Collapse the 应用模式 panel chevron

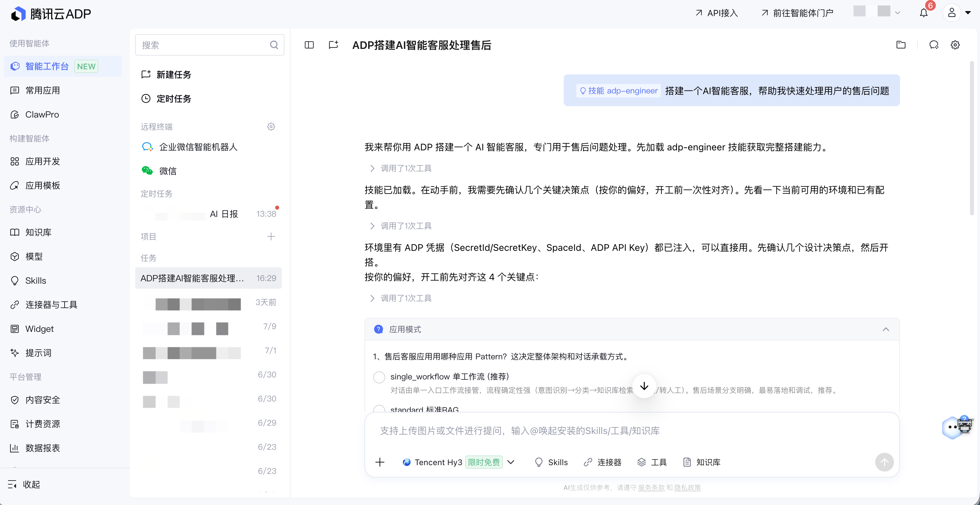point(886,329)
